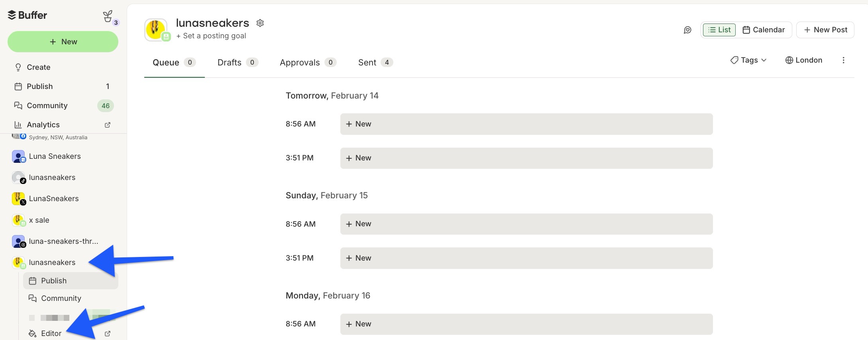Add new post at February 15 8:56 AM

coord(526,224)
